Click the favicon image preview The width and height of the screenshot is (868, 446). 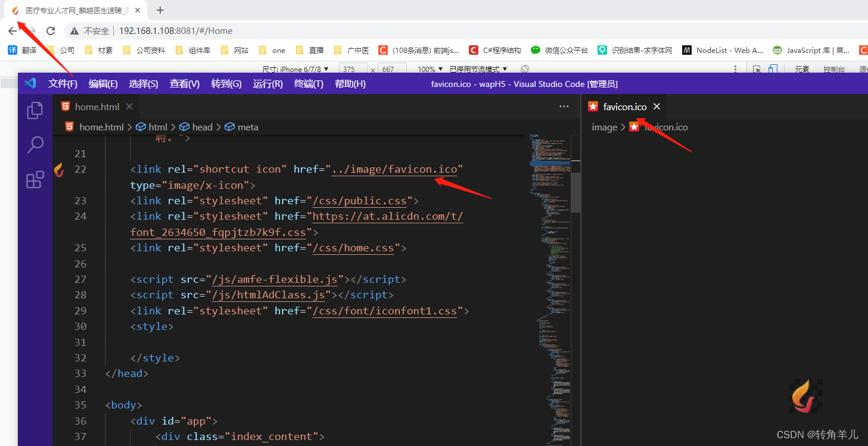[x=806, y=395]
